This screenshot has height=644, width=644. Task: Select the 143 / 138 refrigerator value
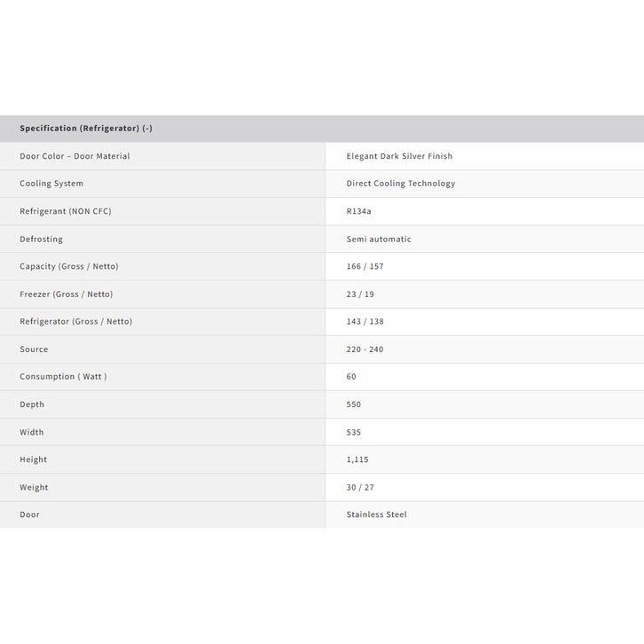[365, 322]
